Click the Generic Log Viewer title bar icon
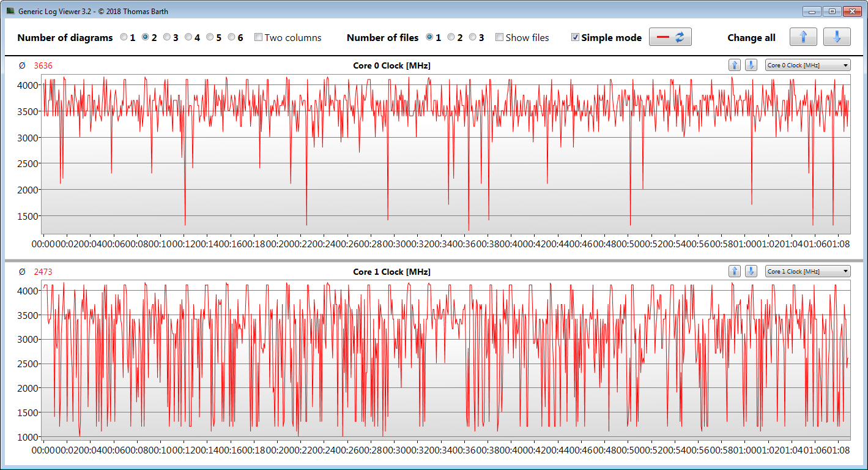 (10, 11)
